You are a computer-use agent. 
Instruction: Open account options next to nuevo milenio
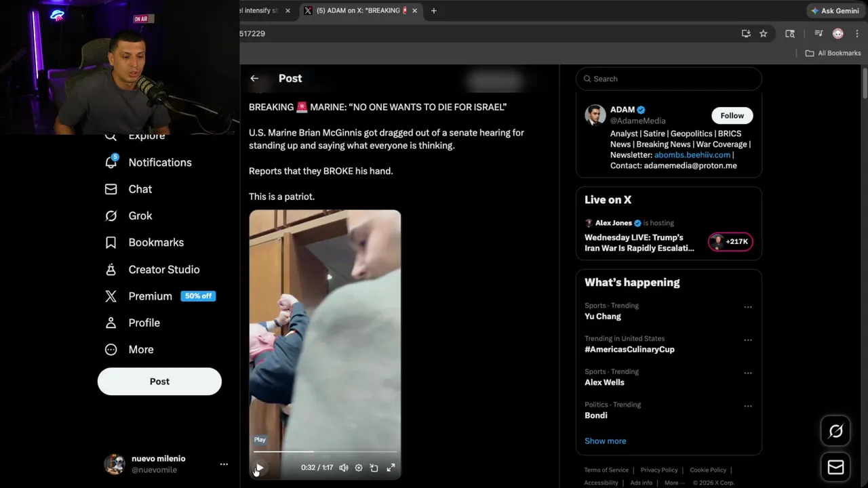click(x=224, y=464)
